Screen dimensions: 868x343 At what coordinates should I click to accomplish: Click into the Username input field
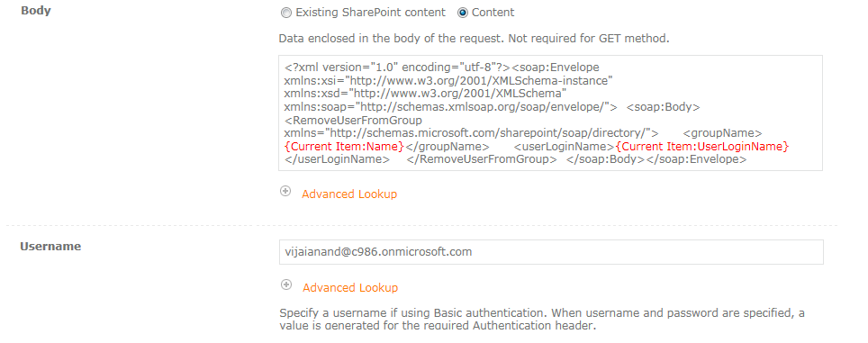551,252
